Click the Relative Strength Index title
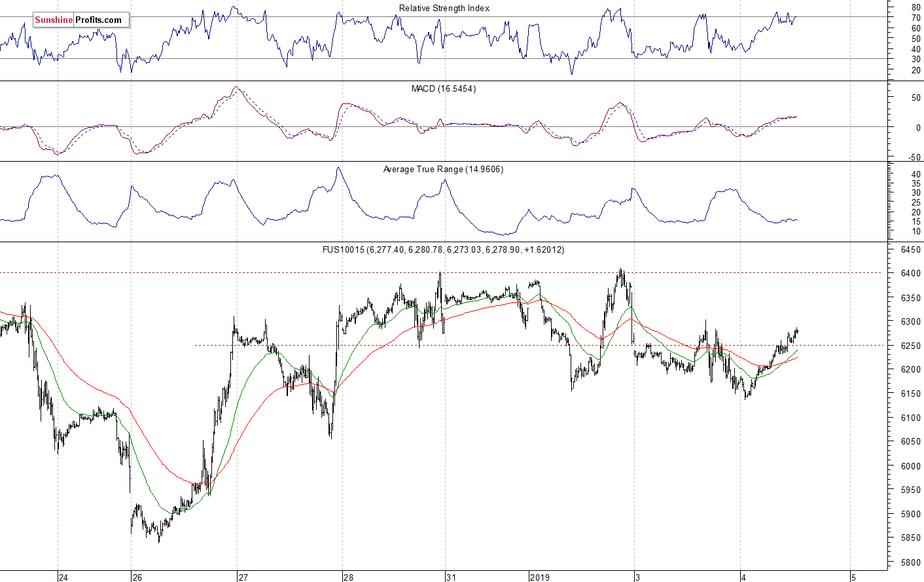 click(x=444, y=8)
